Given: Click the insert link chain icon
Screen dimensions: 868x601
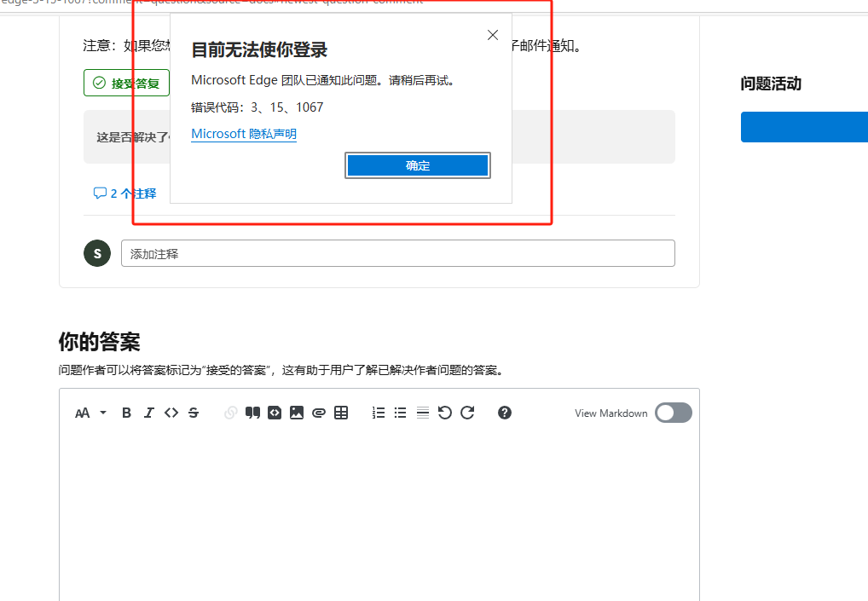Looking at the screenshot, I should click(231, 413).
